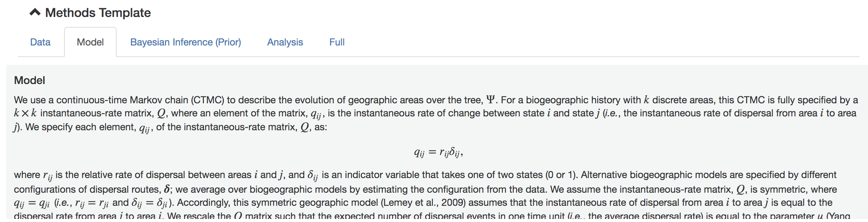This screenshot has width=868, height=222.
Task: Click the q_ij = q_ji symmetry expression
Action: 32,203
